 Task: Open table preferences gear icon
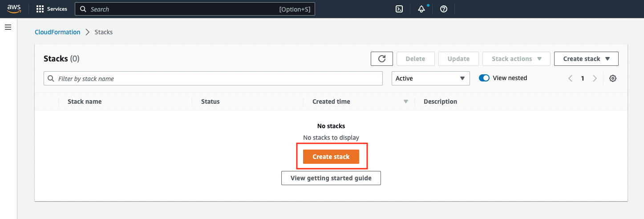click(x=613, y=78)
